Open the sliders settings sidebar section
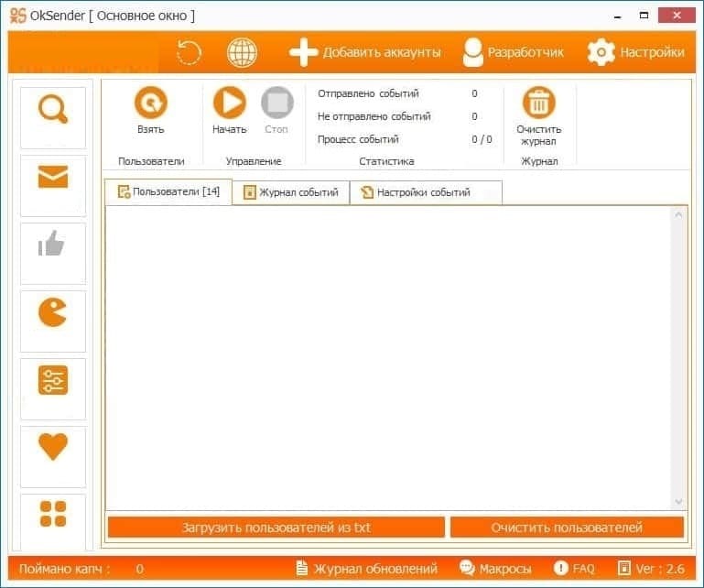Viewport: 704px width, 588px height. (x=53, y=389)
